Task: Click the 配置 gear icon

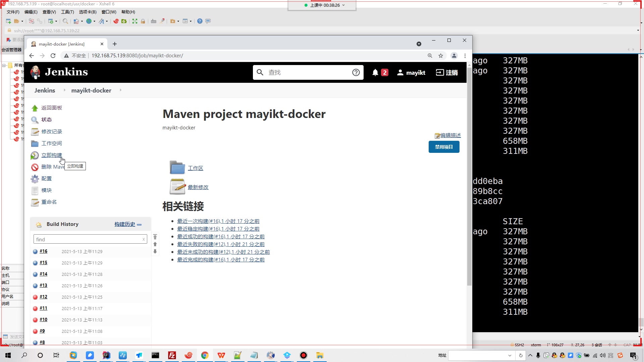Action: click(x=35, y=179)
